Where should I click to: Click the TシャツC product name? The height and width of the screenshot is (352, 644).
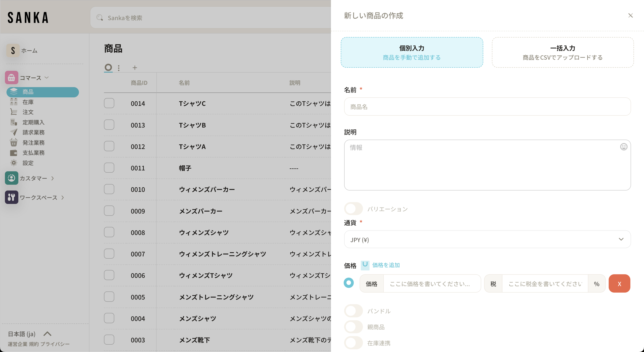click(x=192, y=103)
